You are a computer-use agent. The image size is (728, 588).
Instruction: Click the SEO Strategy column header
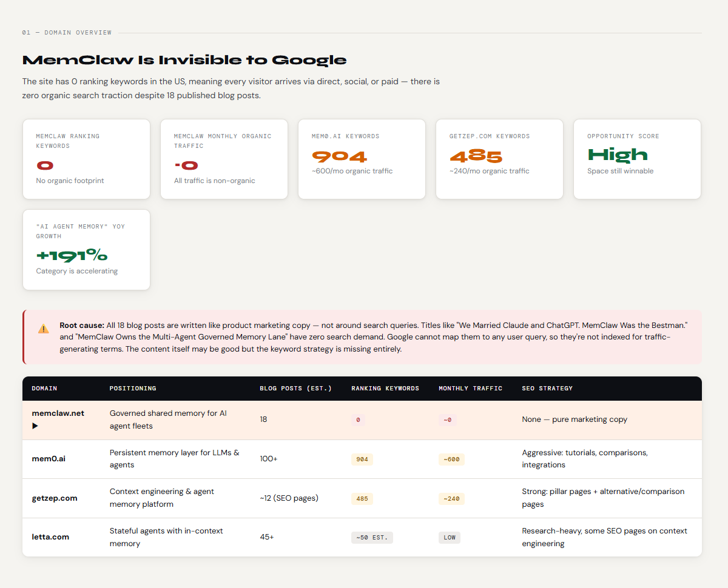tap(547, 389)
